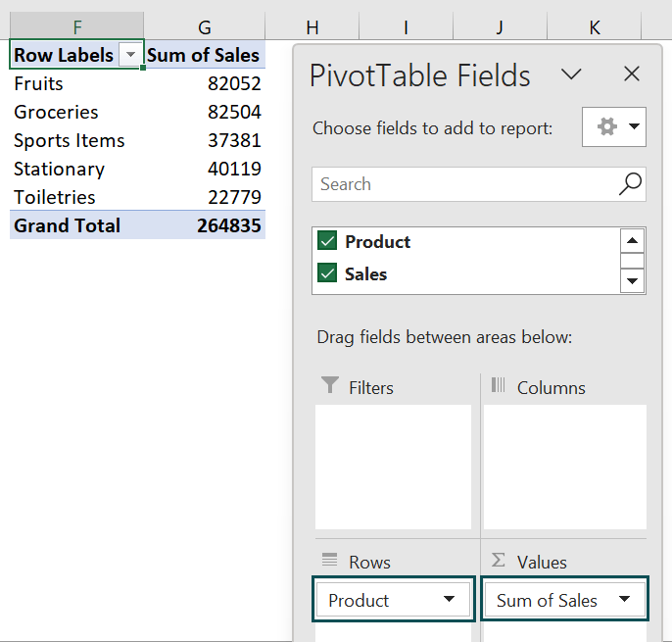This screenshot has height=642, width=672.
Task: Select column I header
Action: pos(406,26)
